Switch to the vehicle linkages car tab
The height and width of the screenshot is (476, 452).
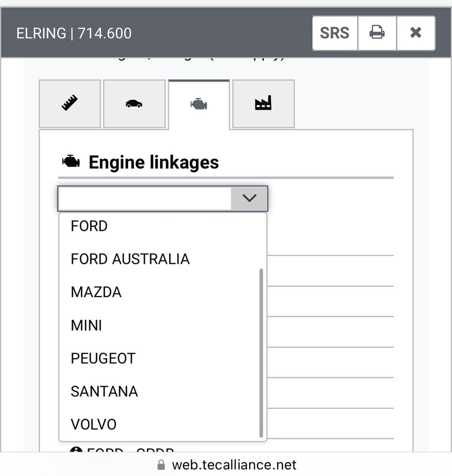[134, 104]
